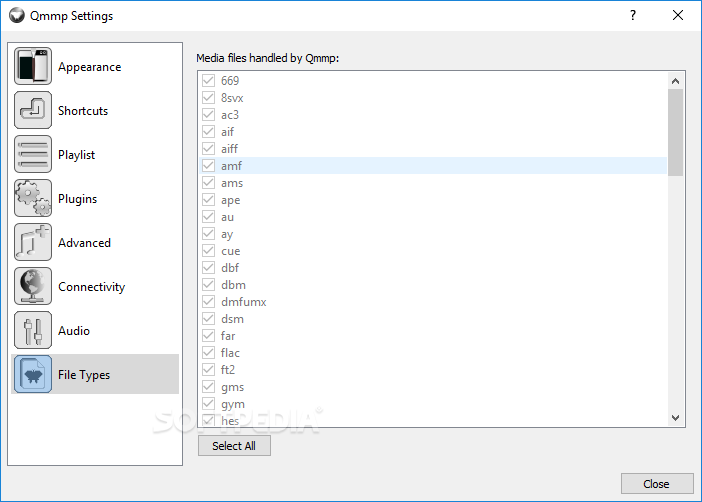Open the Connectivity globe icon
702x502 pixels.
(33, 286)
